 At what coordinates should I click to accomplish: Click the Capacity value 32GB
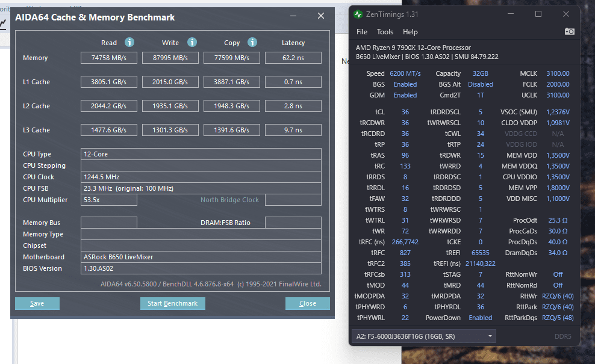(481, 73)
